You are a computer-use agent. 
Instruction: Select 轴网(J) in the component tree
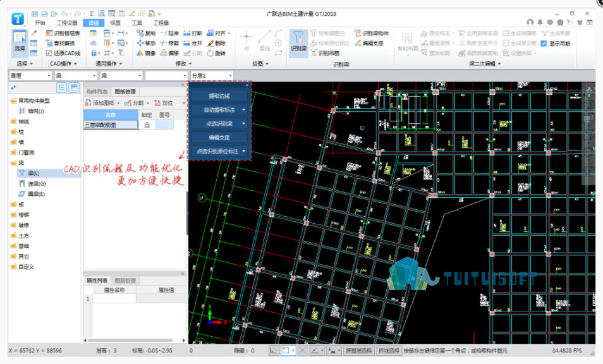[32, 111]
